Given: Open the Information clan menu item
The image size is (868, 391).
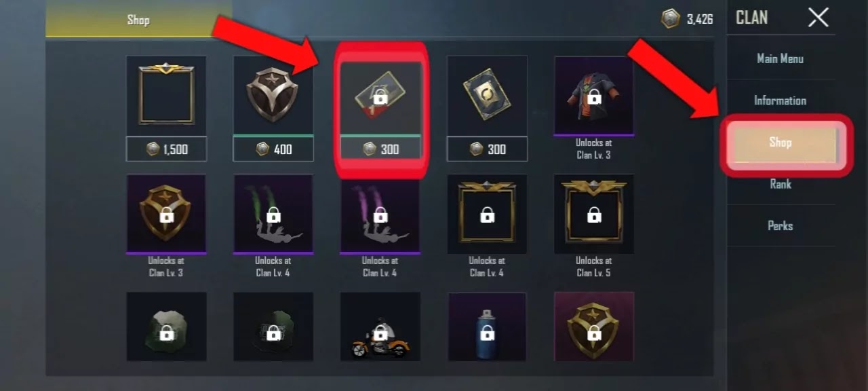Looking at the screenshot, I should tap(781, 100).
